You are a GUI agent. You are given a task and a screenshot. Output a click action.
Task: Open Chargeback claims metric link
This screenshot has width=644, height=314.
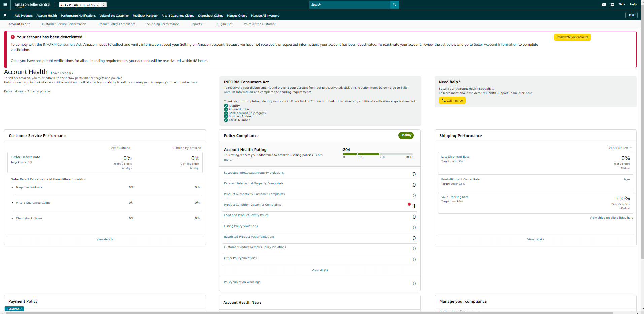(29, 218)
